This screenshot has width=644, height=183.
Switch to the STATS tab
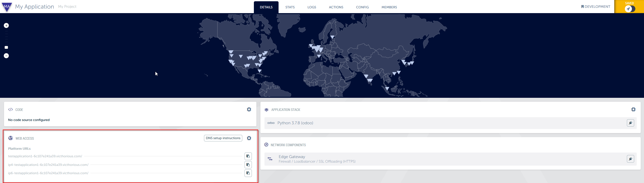(290, 7)
